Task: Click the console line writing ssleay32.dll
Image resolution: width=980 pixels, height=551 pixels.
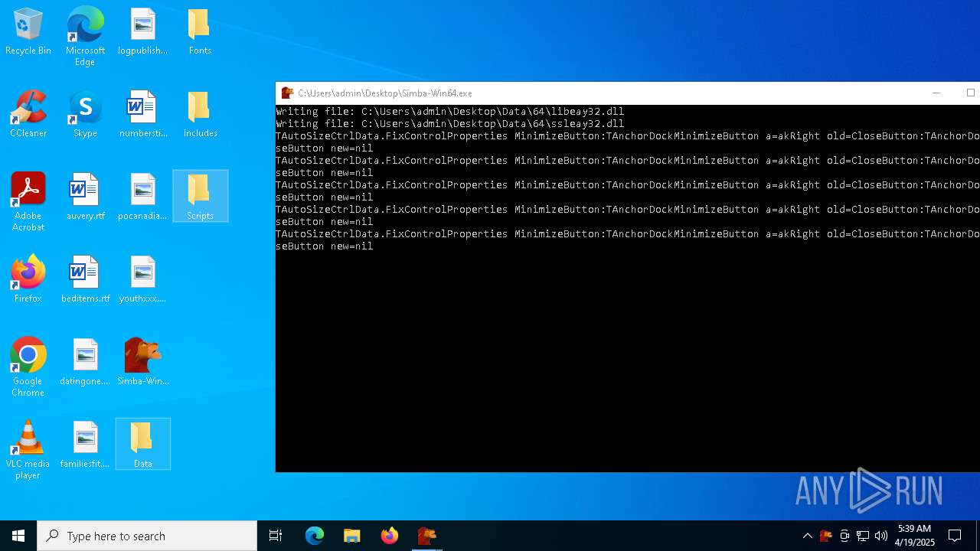Action: (449, 124)
